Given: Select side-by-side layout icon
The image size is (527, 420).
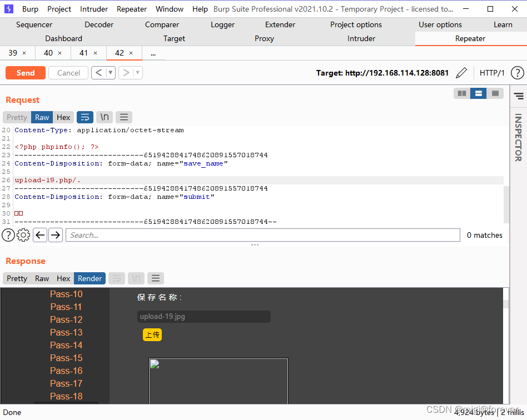Looking at the screenshot, I should [462, 93].
